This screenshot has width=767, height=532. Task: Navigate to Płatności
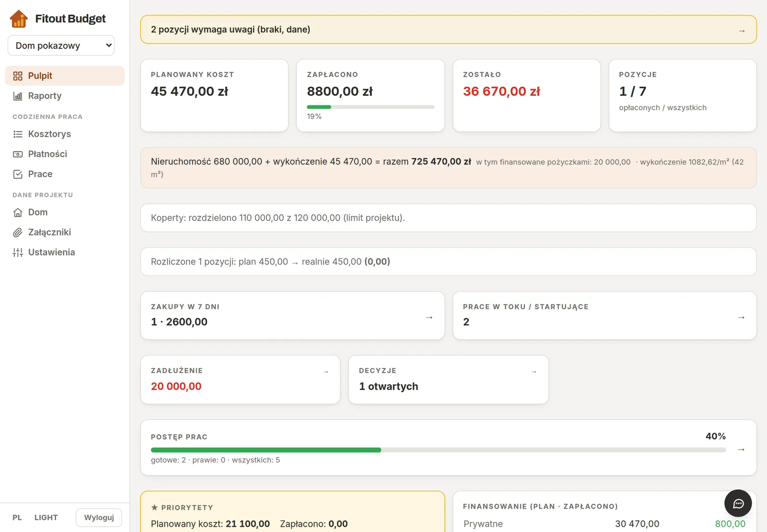pyautogui.click(x=65, y=154)
